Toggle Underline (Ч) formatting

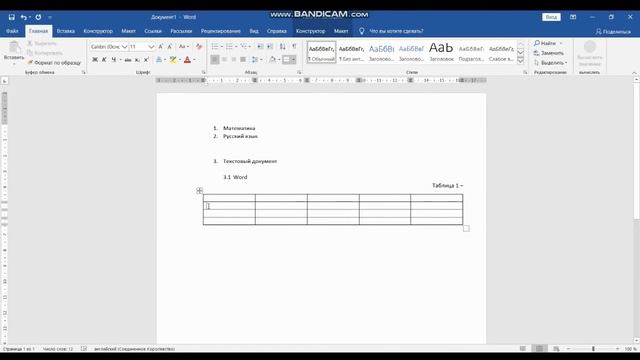click(114, 60)
